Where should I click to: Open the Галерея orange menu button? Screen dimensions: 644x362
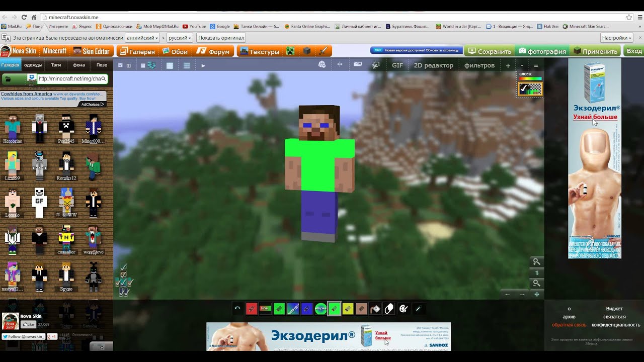pos(136,51)
